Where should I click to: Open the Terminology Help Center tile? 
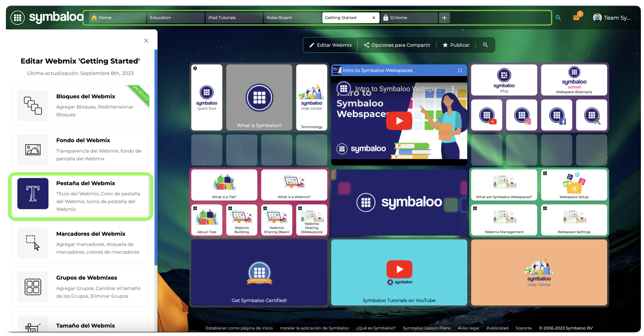coord(312,98)
